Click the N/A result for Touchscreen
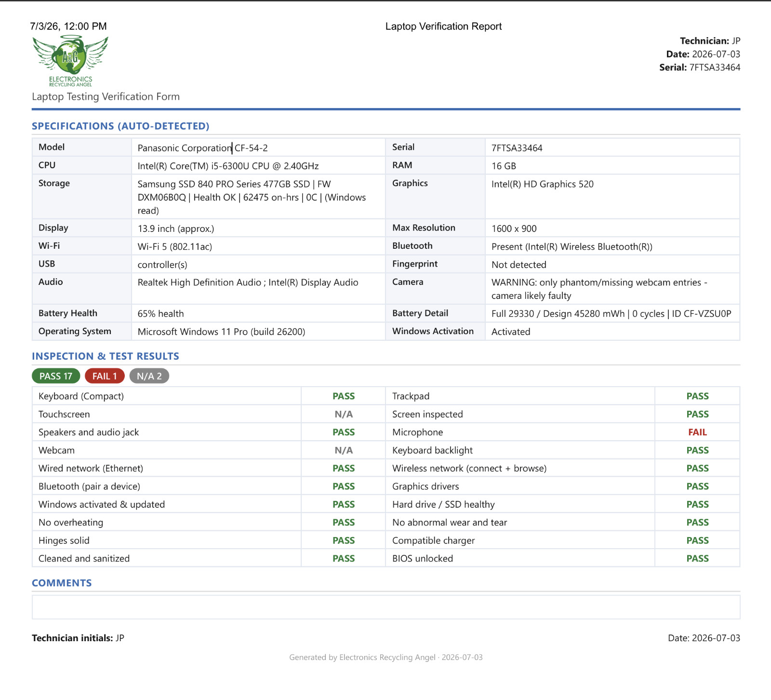Viewport: 771px width, 700px height. (x=344, y=414)
